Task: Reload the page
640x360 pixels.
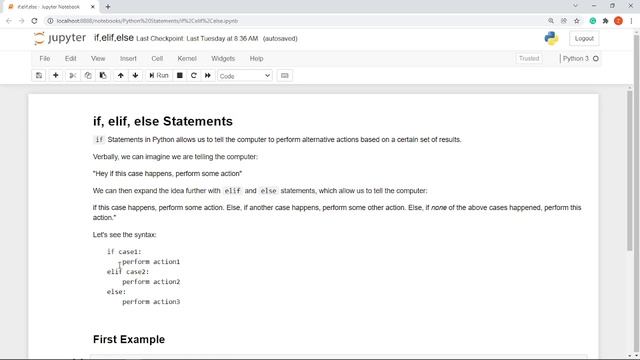Action: [x=34, y=21]
